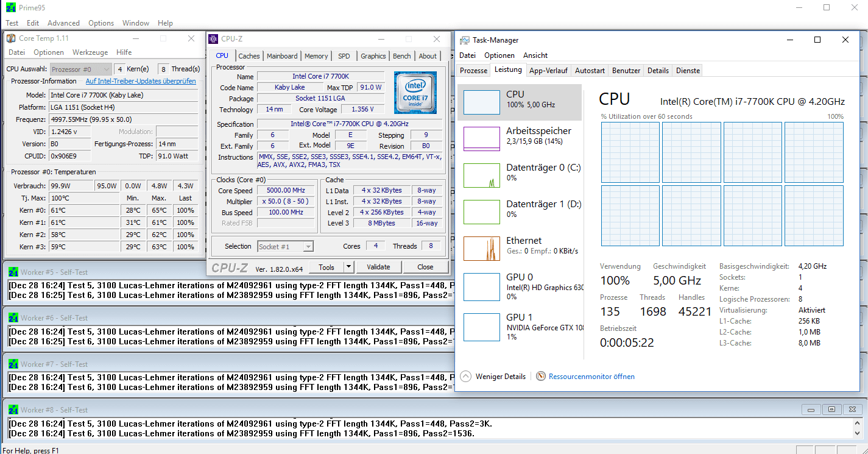The height and width of the screenshot is (454, 868).
Task: Click the Intel Core i7 logo in CPU-Z
Action: [415, 93]
